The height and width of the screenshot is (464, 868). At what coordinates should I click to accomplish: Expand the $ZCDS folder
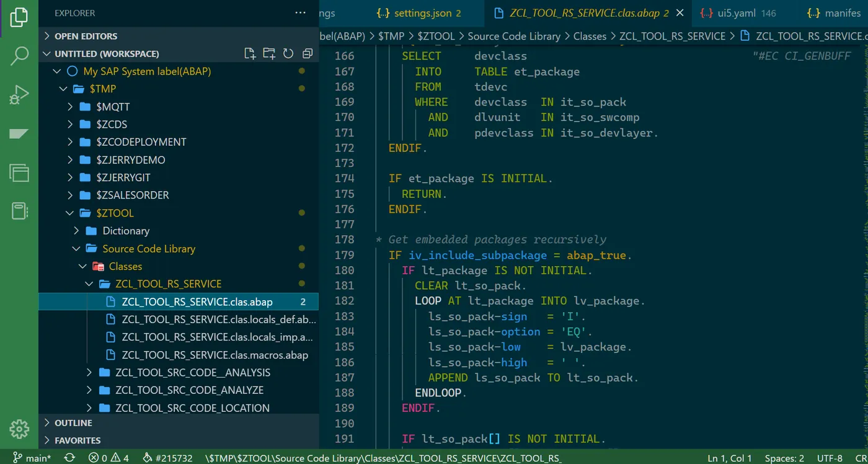coord(179,124)
